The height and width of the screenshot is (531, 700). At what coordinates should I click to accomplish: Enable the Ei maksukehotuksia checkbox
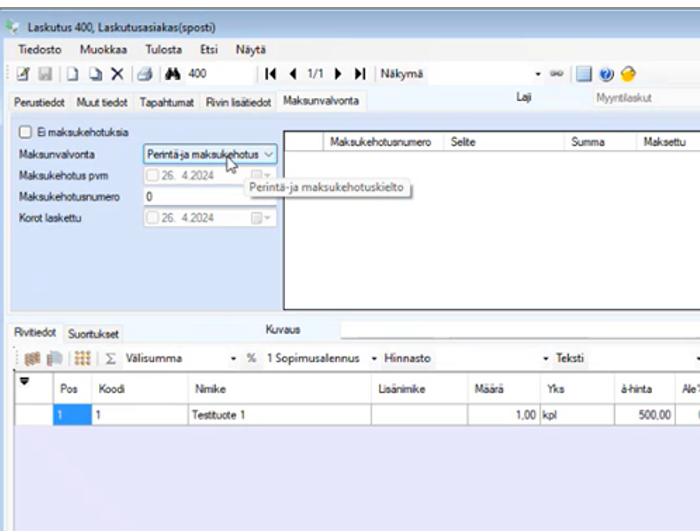pyautogui.click(x=25, y=132)
